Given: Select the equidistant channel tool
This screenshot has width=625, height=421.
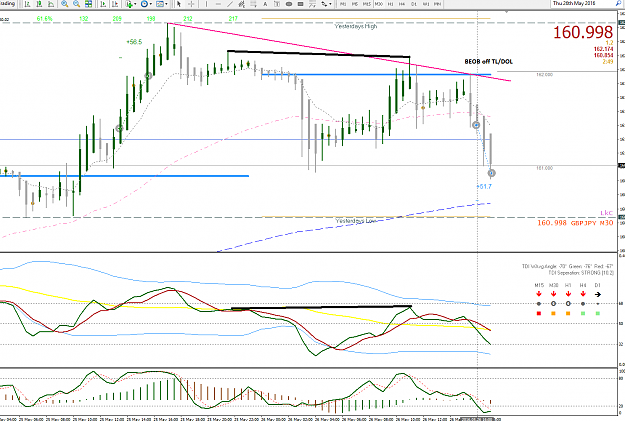Looking at the screenshot, I should tap(242, 4).
